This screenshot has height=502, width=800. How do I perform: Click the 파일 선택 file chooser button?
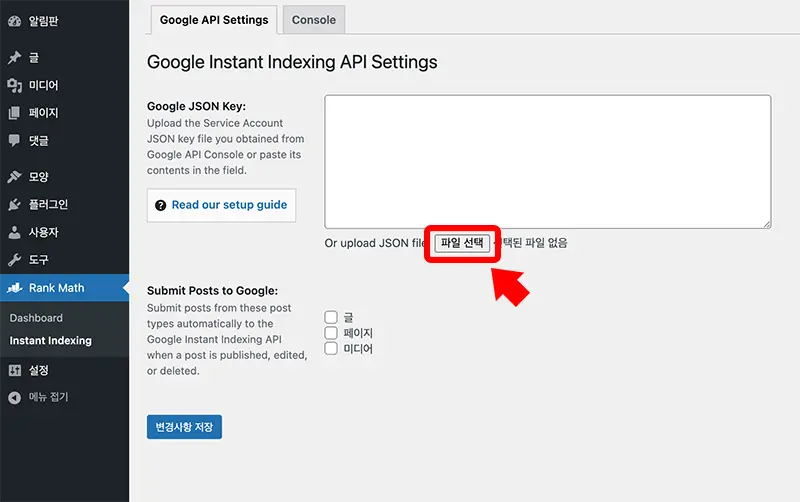pos(462,243)
